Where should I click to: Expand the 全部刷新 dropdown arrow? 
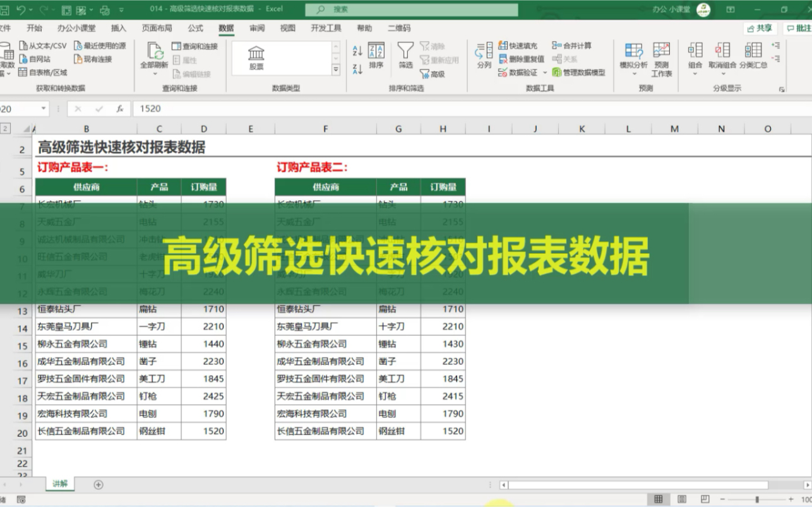(155, 74)
